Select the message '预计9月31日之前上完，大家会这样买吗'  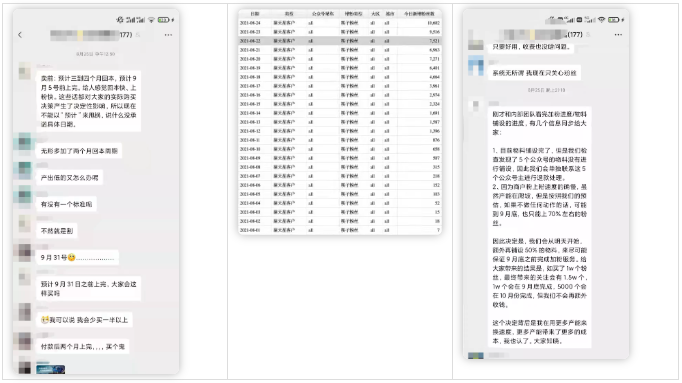88,289
